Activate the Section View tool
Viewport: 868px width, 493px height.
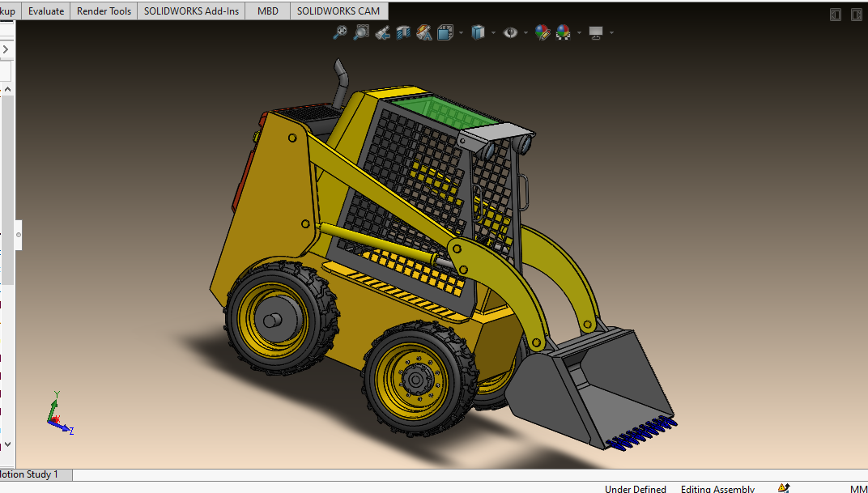click(403, 32)
